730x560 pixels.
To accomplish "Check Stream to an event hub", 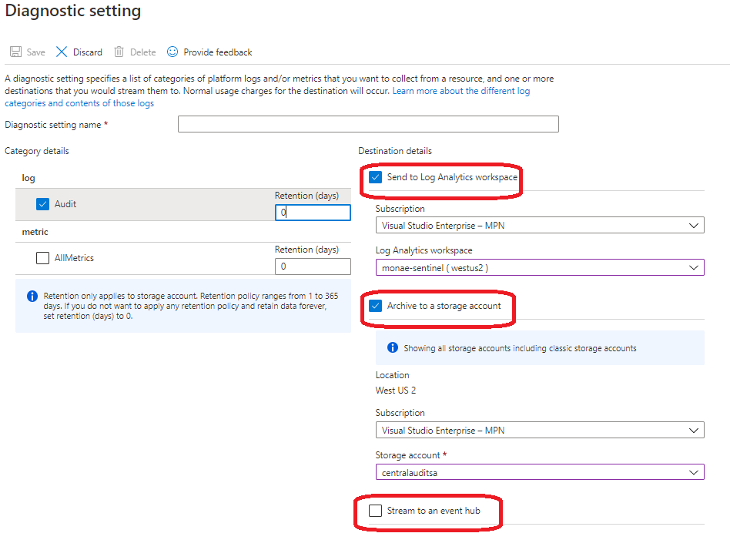I will [x=376, y=511].
